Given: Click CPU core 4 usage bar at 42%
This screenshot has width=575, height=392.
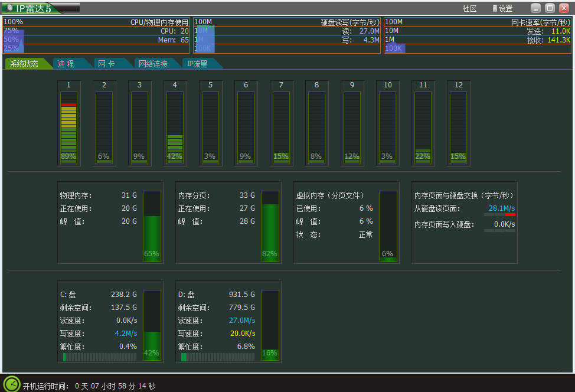Looking at the screenshot, I should click(175, 128).
